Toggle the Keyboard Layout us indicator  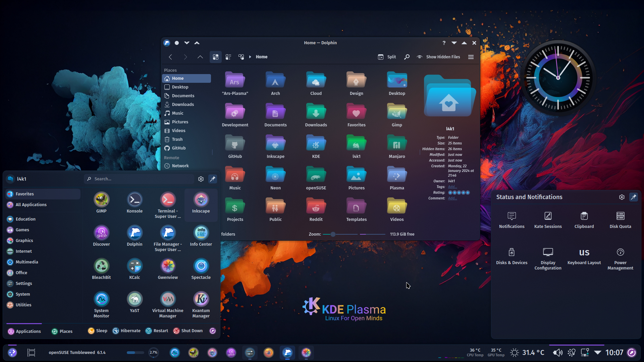(x=584, y=256)
